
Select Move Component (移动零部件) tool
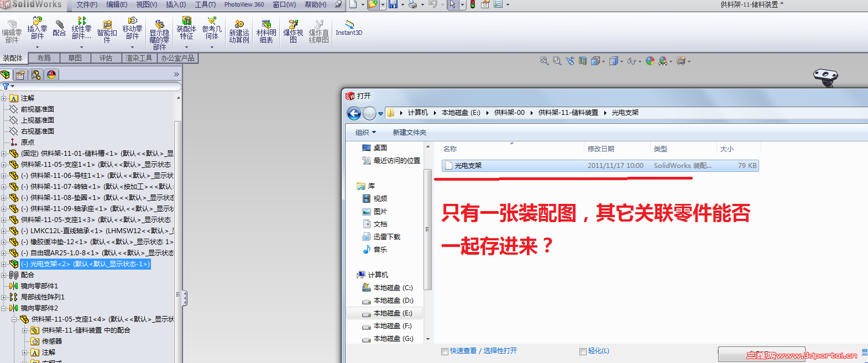click(132, 29)
